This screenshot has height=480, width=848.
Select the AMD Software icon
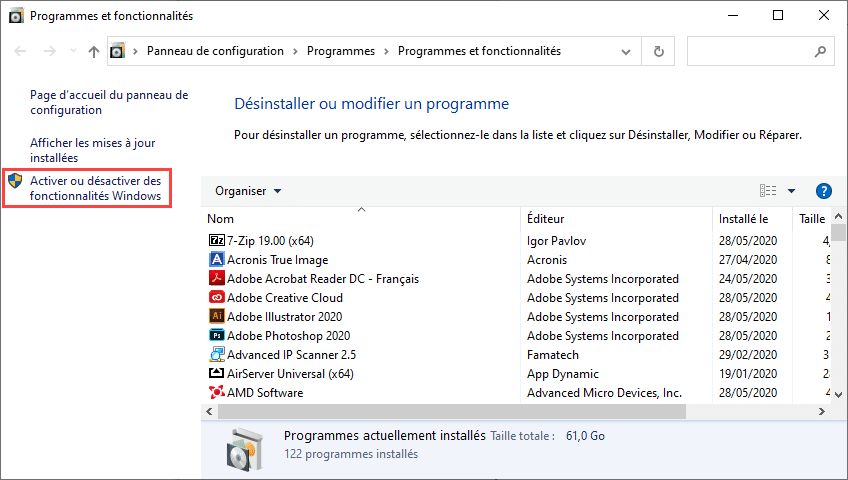click(x=217, y=393)
